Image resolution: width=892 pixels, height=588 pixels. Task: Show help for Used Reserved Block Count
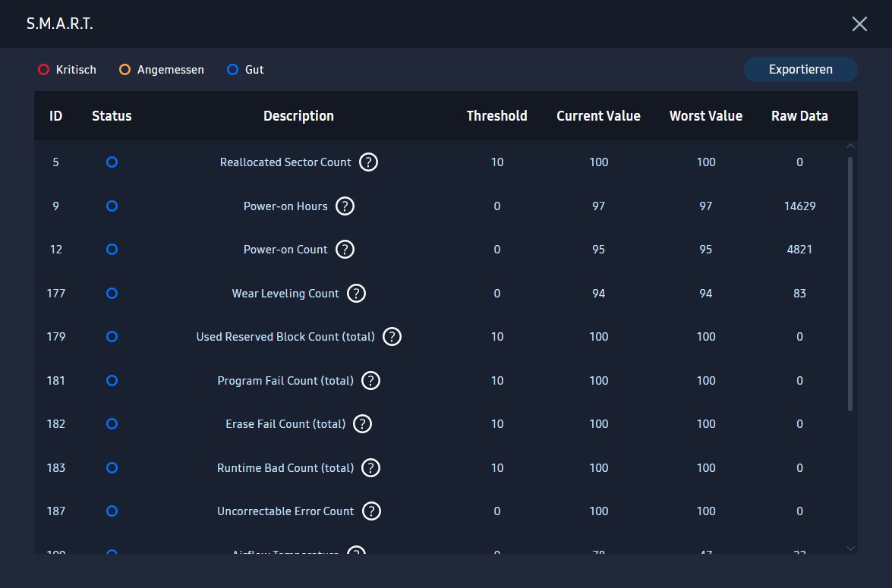coord(392,337)
